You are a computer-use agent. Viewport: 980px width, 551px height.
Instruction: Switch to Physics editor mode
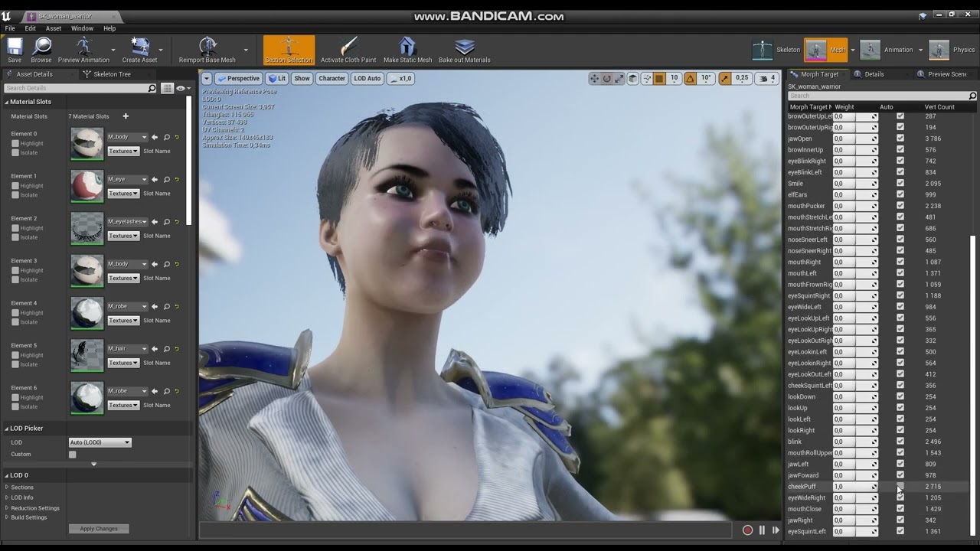click(x=952, y=50)
